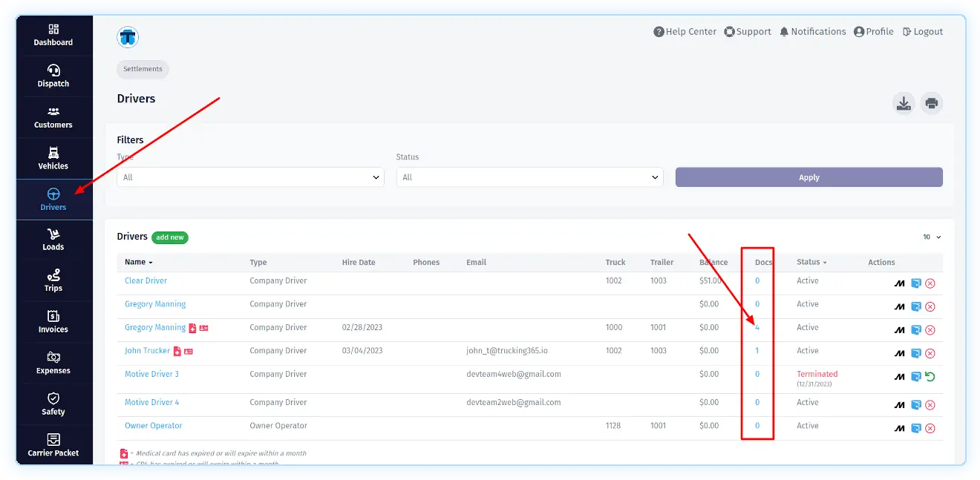Click the print icon button
The height and width of the screenshot is (480, 980).
tap(932, 103)
